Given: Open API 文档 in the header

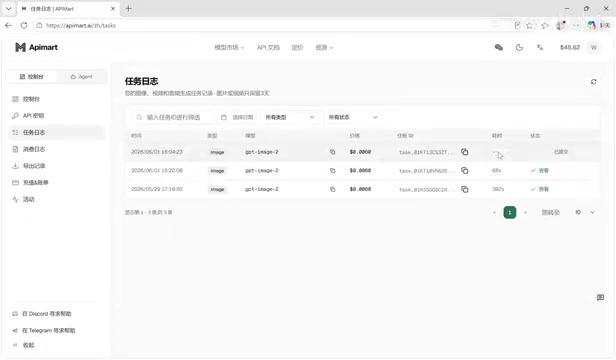Looking at the screenshot, I should [x=268, y=48].
